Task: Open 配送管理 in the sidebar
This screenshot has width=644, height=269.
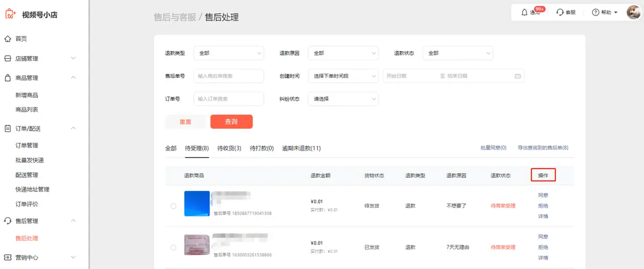Action: point(27,175)
